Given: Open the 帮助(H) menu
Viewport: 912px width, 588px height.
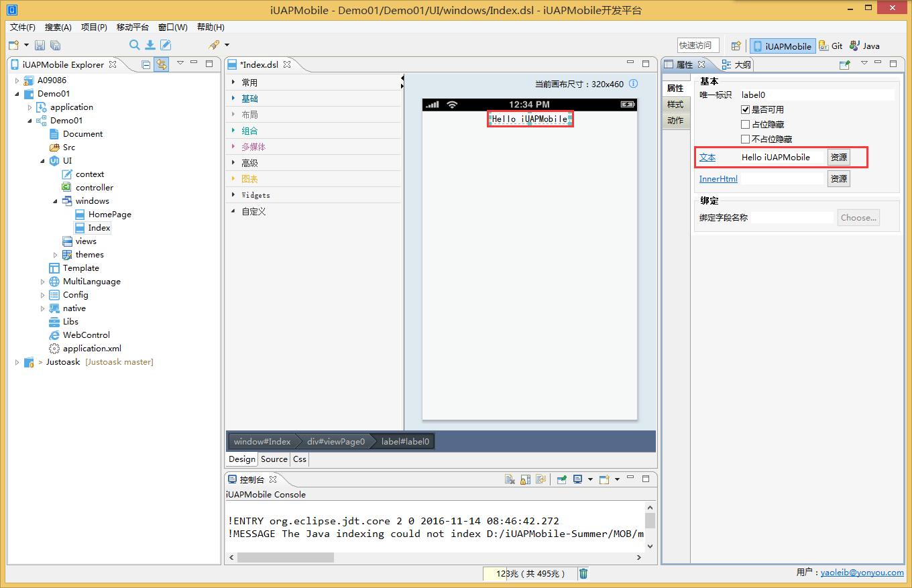Looking at the screenshot, I should [x=211, y=27].
